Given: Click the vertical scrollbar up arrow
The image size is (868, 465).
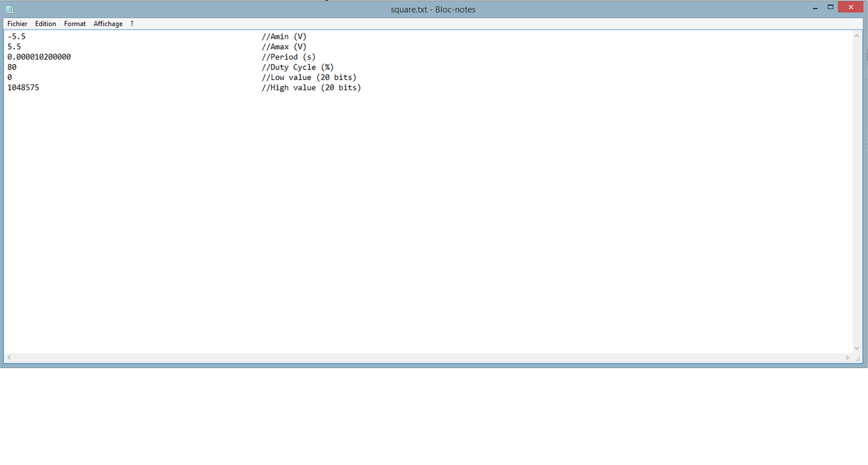Looking at the screenshot, I should tap(857, 36).
